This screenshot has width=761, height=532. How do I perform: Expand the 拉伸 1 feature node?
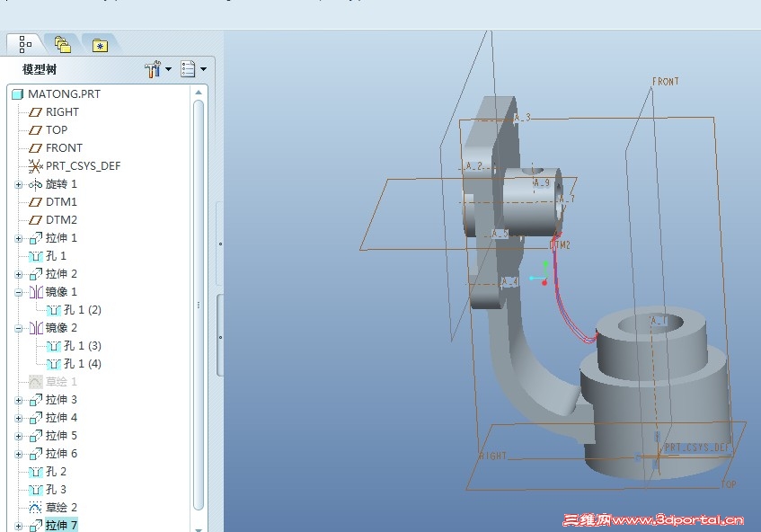[x=19, y=238]
